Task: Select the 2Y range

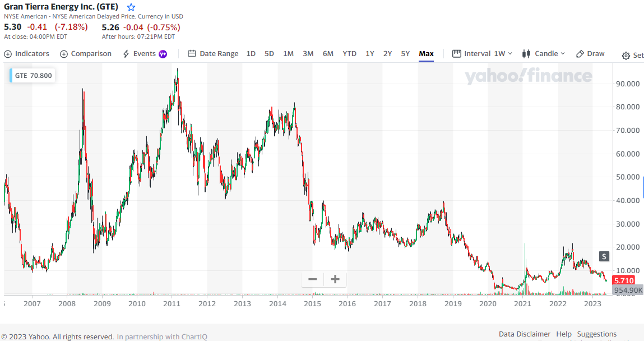Action: coord(388,54)
